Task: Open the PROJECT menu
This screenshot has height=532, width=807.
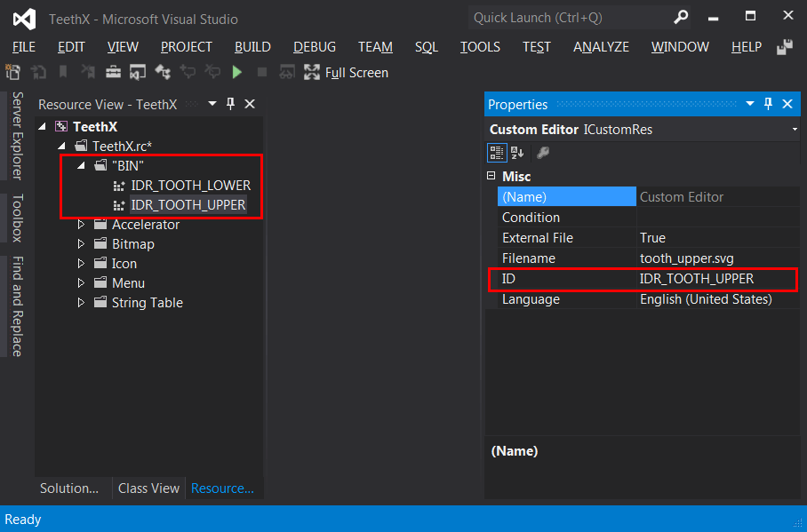Action: (187, 47)
